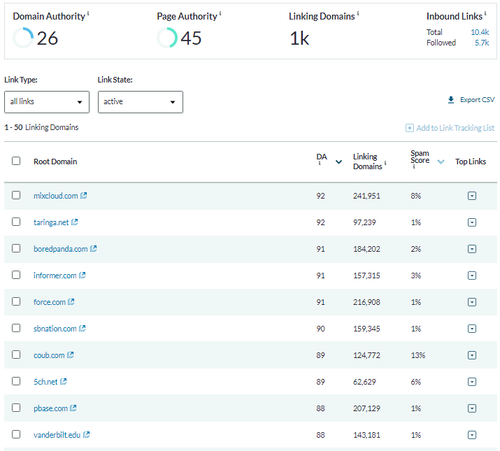
Task: Tick the select-all checkbox near Root Domain
Action: click(16, 161)
